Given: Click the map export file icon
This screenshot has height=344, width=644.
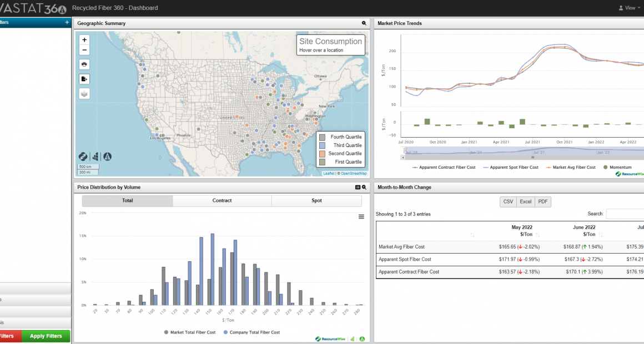Looking at the screenshot, I should pos(84,79).
